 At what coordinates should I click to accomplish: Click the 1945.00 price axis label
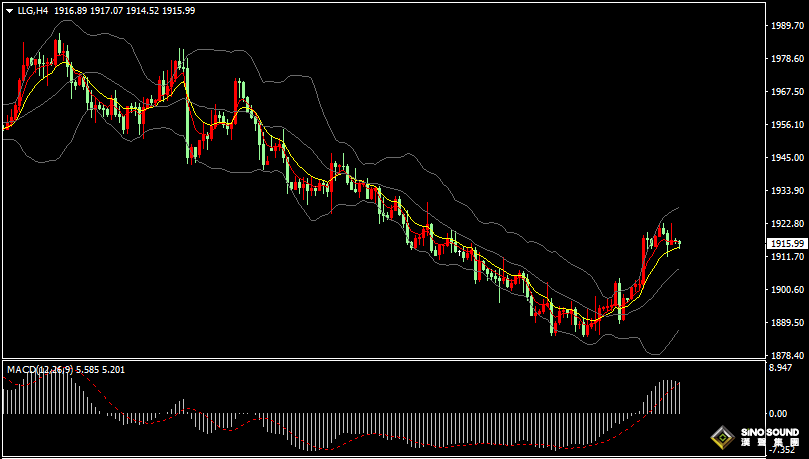tap(787, 158)
